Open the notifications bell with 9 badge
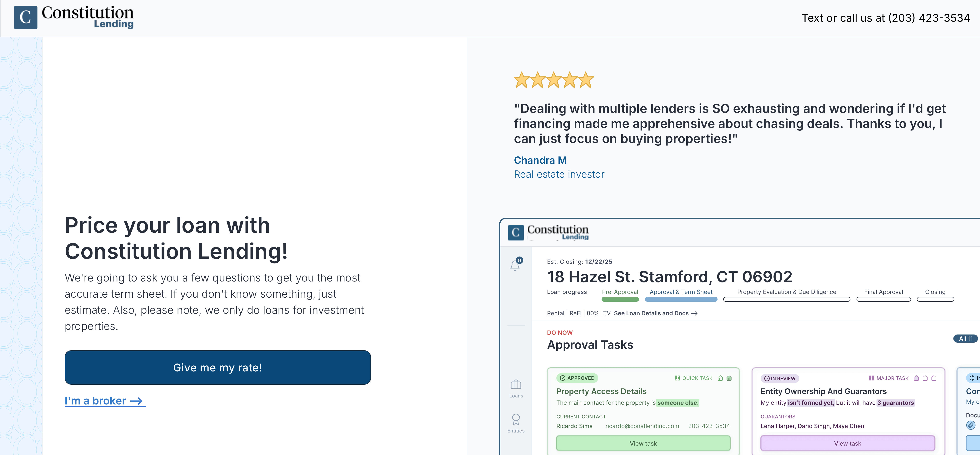The image size is (980, 455). [x=515, y=265]
